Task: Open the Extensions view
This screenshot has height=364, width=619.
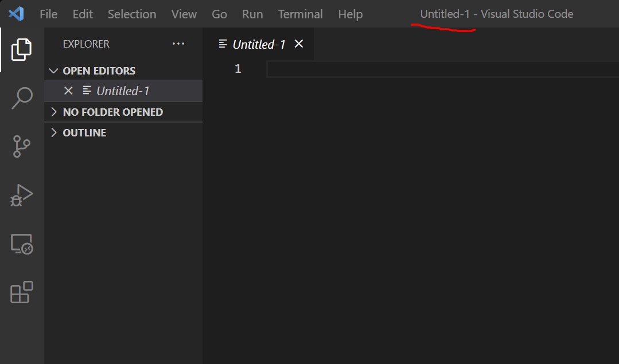Action: coord(22,292)
